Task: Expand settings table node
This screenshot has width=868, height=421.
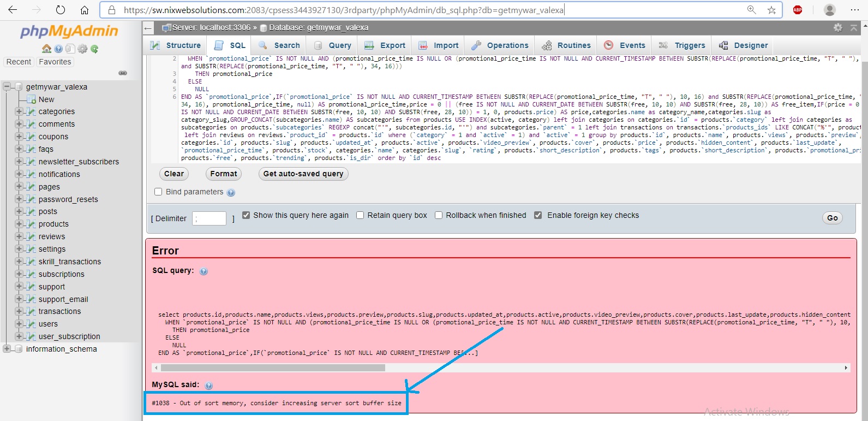Action: pos(19,248)
